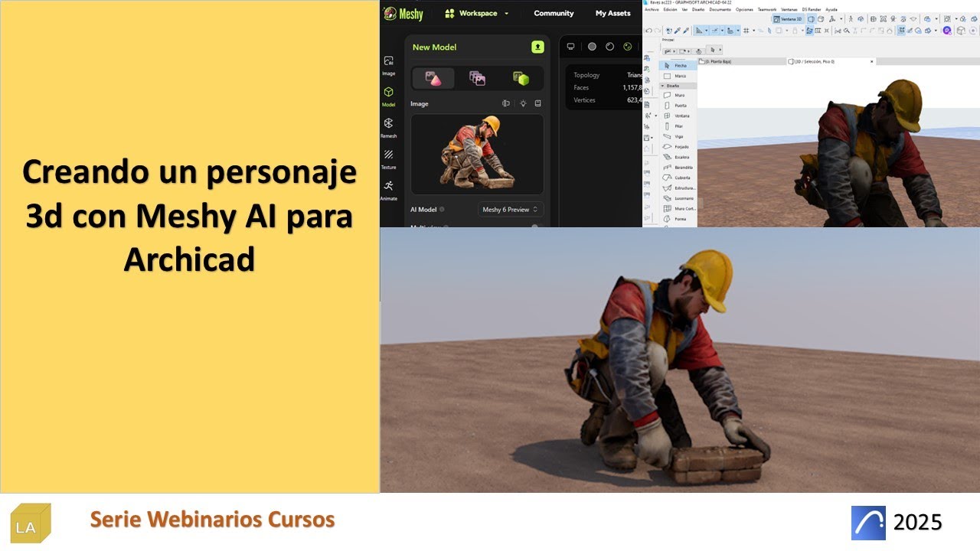Select Model section in Meshy sidebar

click(389, 96)
